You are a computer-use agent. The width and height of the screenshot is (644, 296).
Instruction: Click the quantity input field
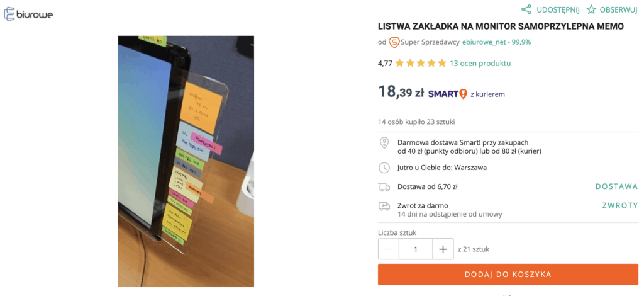[x=416, y=249]
